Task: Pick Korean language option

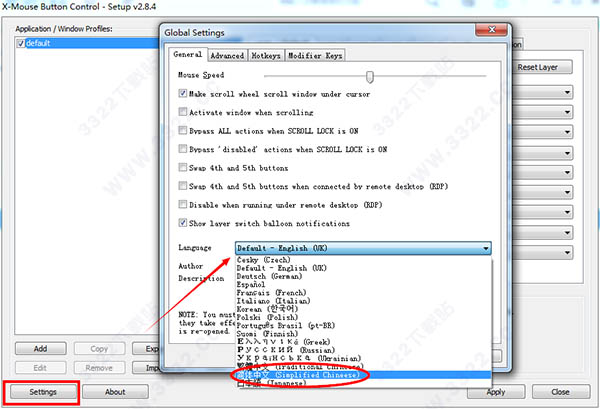Action: click(363, 309)
